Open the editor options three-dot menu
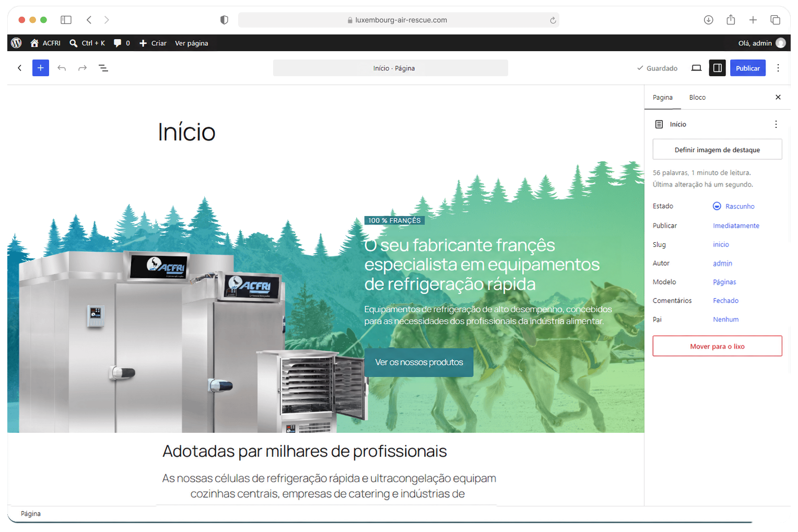This screenshot has width=798, height=532. click(x=778, y=68)
